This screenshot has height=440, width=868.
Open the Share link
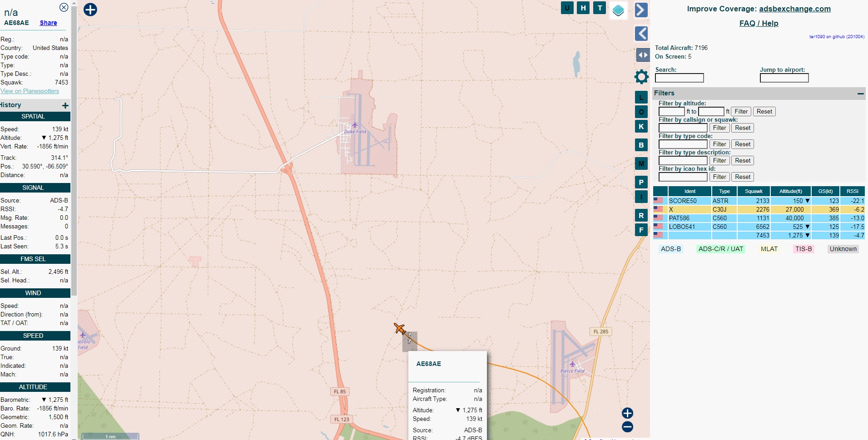(x=48, y=23)
